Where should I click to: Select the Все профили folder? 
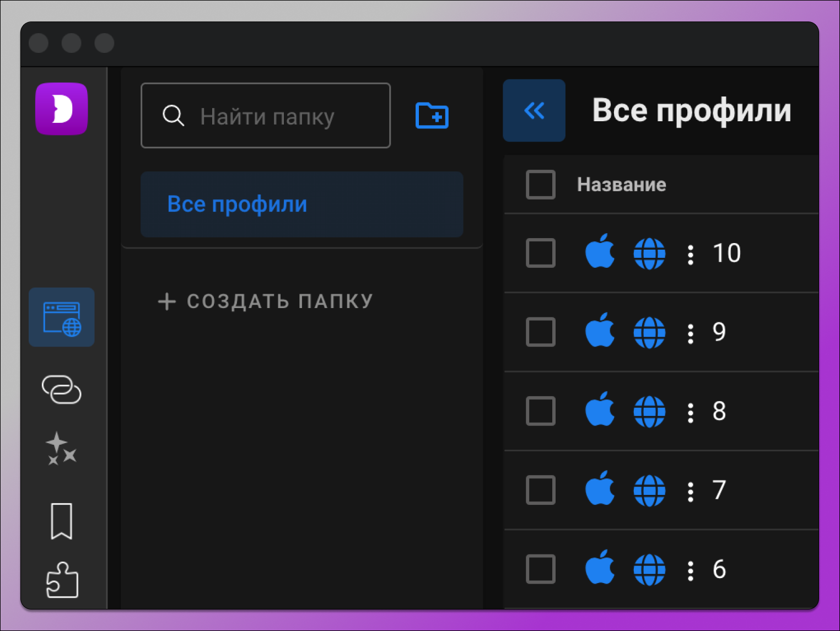pyautogui.click(x=302, y=204)
